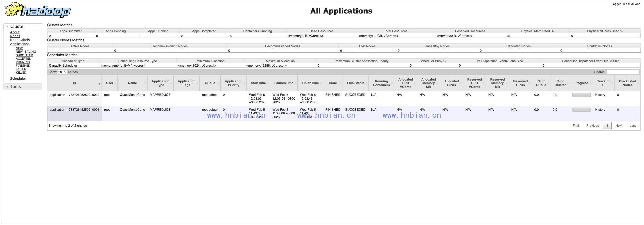Show FINISHED applications in sidebar

click(x=23, y=66)
